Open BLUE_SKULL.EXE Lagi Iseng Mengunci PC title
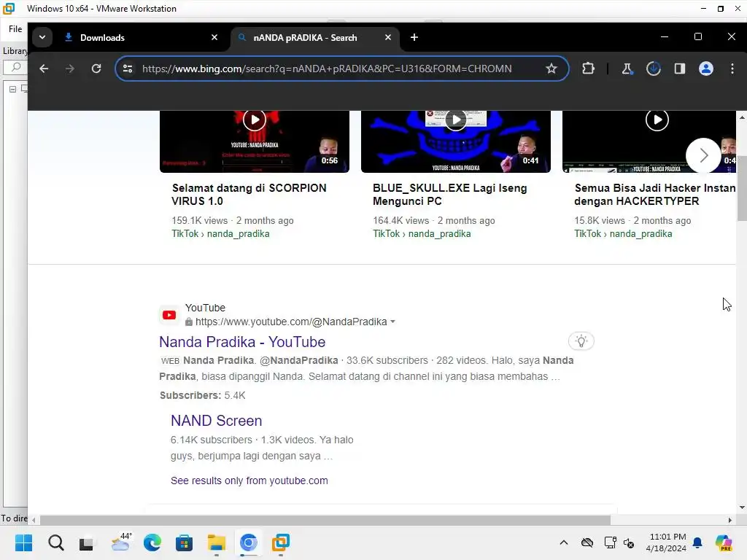The image size is (747, 560). (449, 194)
